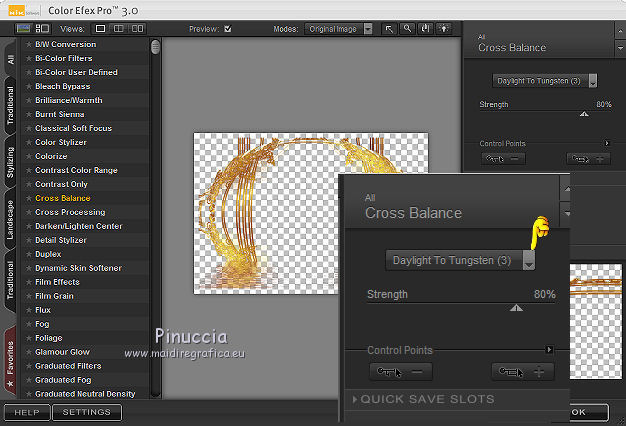Toggle favorite star beside Film Grain
The image size is (626, 426).
[28, 296]
